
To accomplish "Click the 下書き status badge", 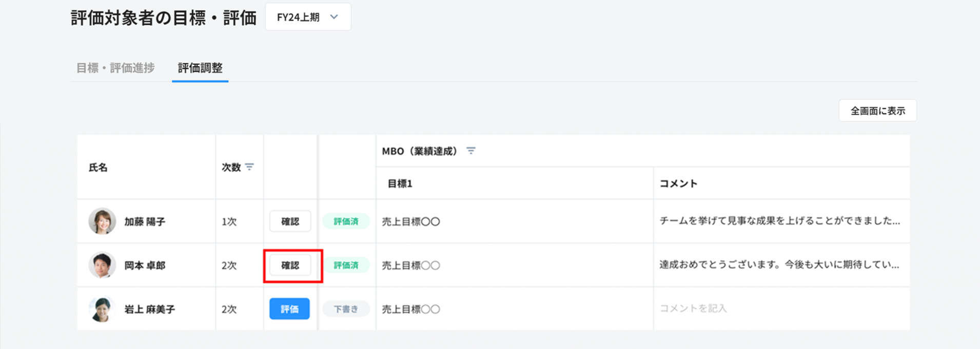I will point(346,309).
